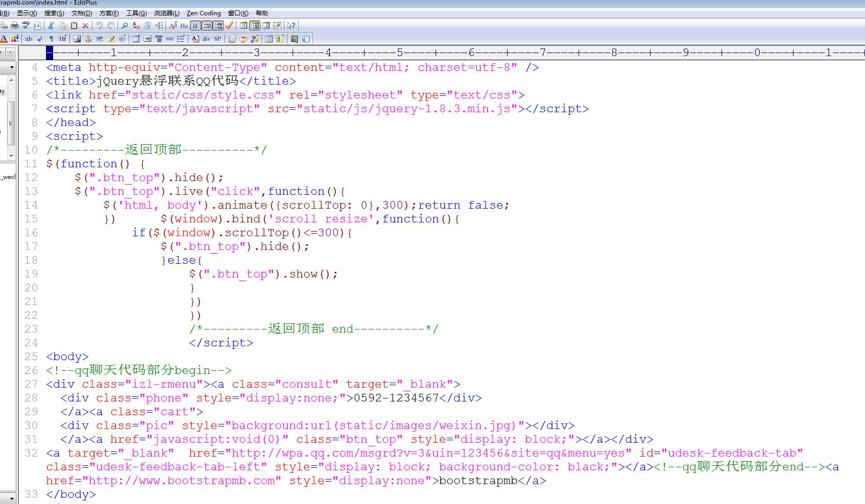Screen dimensions: 865x504
Task: Insert Horizontal Rule icon
Action: 100,39
